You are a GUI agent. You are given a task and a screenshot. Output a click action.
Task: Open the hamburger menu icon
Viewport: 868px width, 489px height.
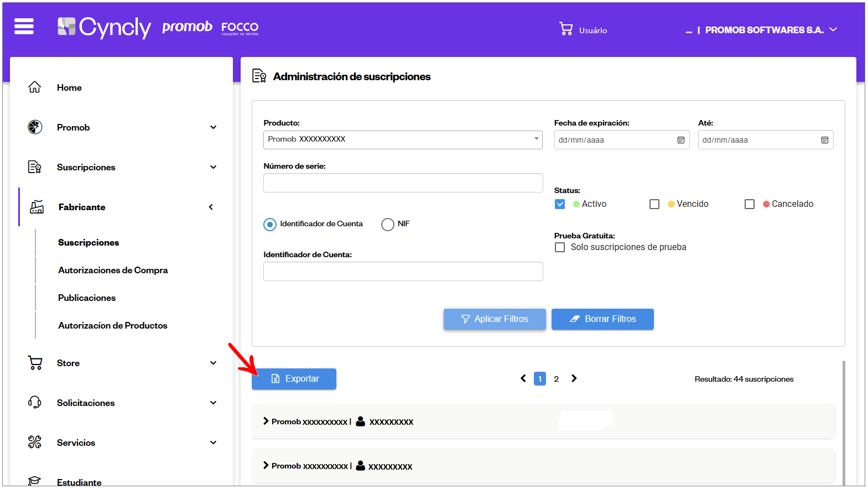coord(24,26)
